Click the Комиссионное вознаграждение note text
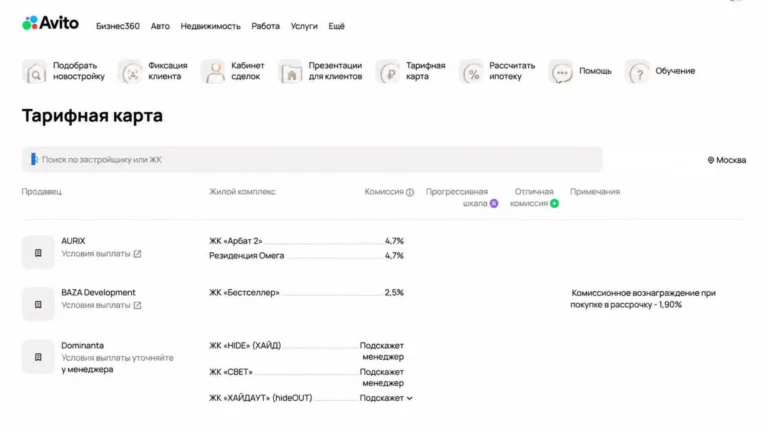 coord(643,299)
